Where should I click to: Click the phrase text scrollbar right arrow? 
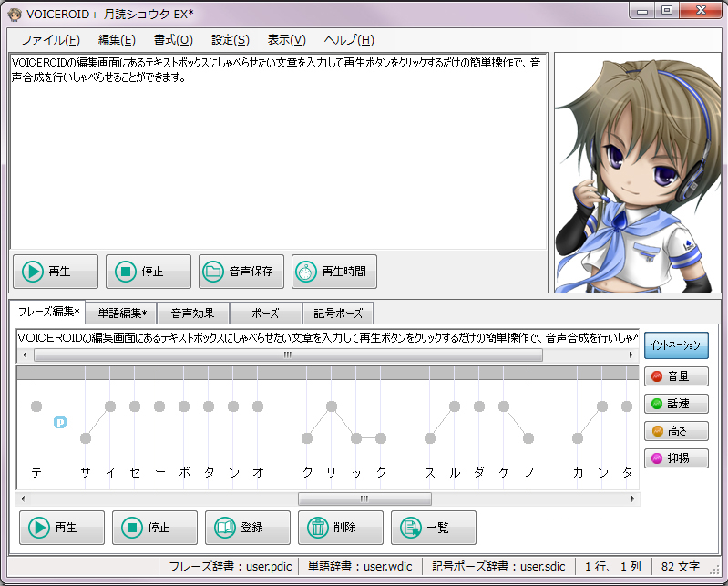(x=631, y=355)
